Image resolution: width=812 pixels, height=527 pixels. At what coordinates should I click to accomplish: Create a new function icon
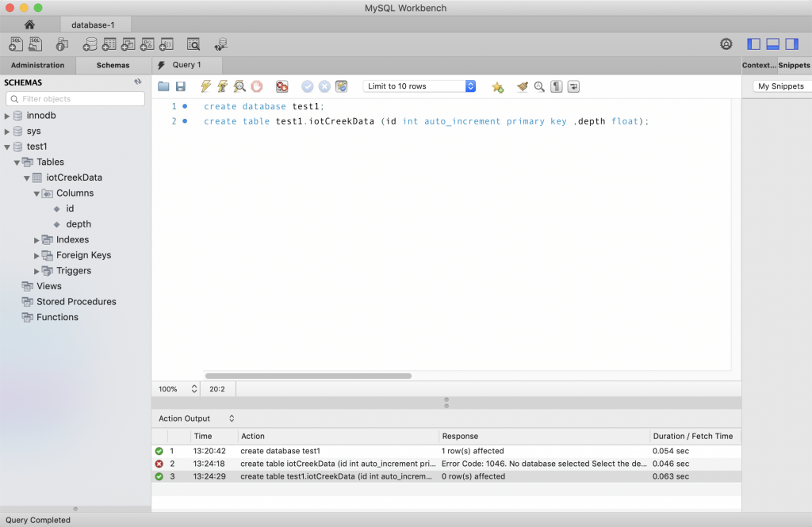(167, 44)
